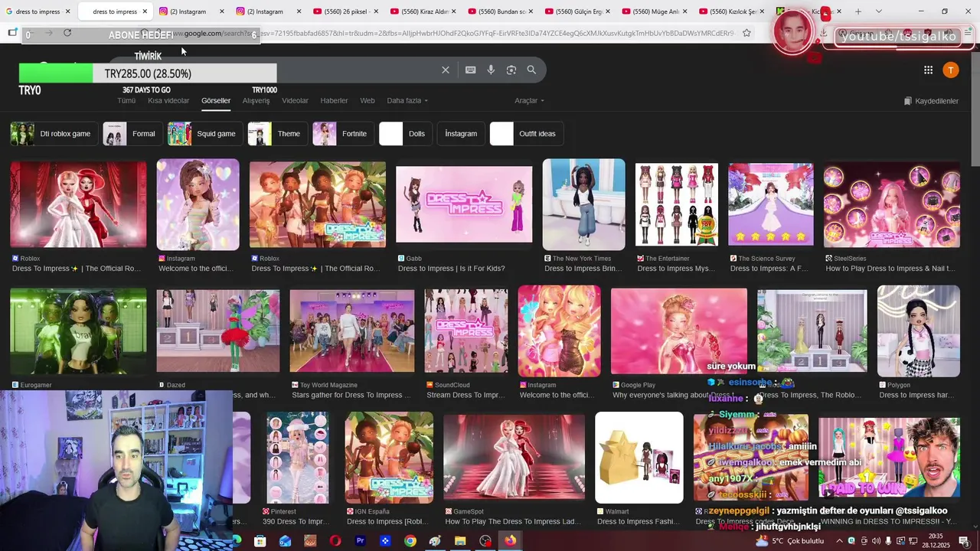Filter by the Dolls chip
The width and height of the screenshot is (980, 551).
coord(404,133)
